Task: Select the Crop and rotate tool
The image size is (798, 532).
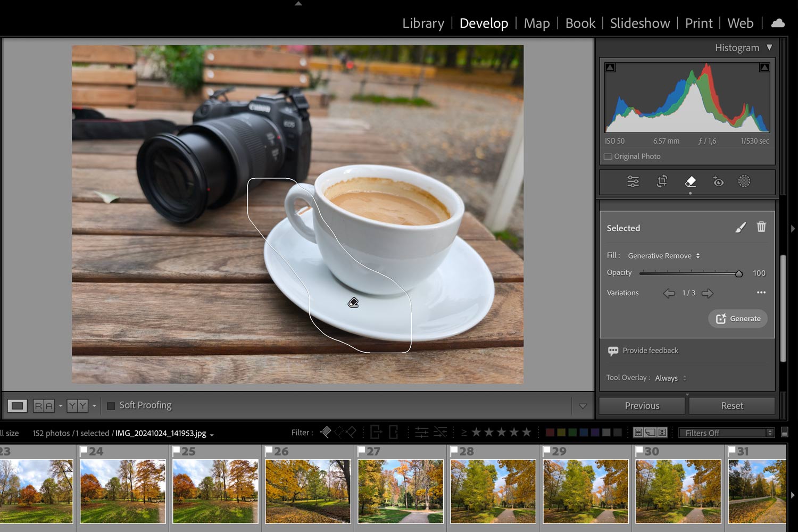Action: 662,182
